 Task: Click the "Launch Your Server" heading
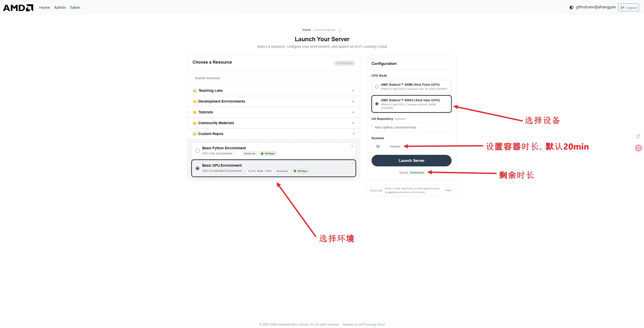[322, 39]
